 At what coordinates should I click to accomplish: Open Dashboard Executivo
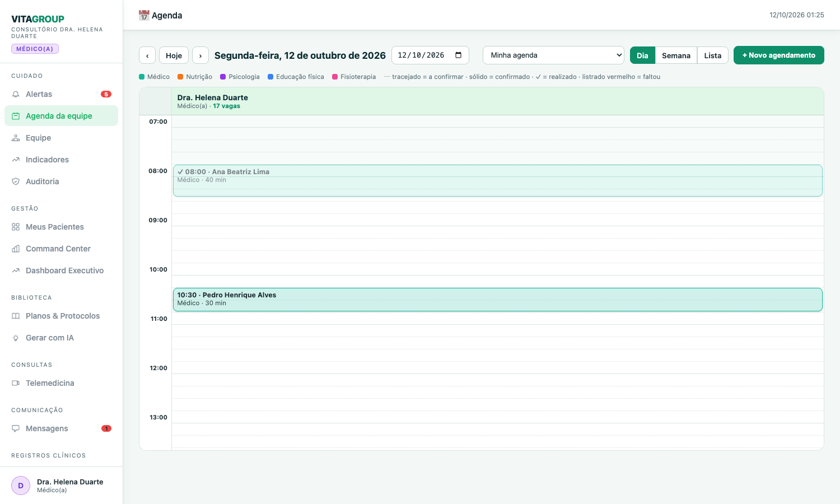pos(62,270)
